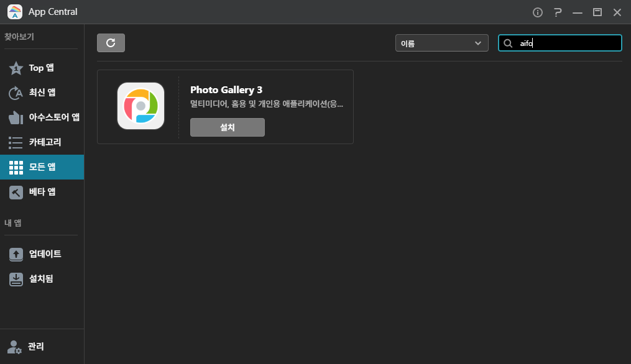
Task: Click the App Central logo icon
Action: point(15,12)
